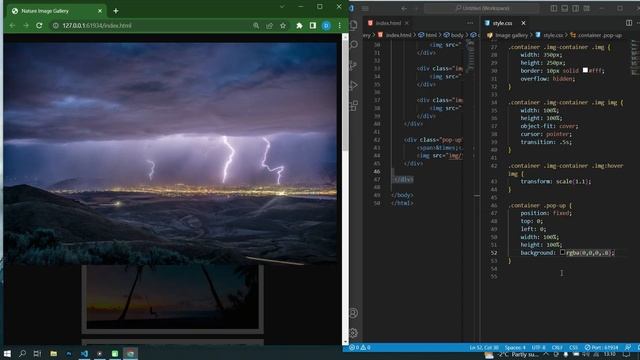
Task: Click the lightning storm pop-up image
Action: click(x=170, y=153)
